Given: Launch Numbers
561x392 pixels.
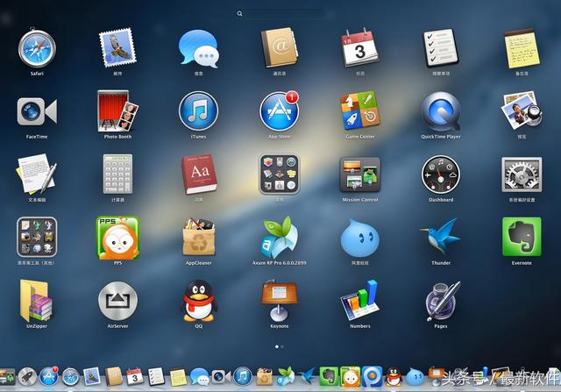Looking at the screenshot, I should [x=360, y=300].
